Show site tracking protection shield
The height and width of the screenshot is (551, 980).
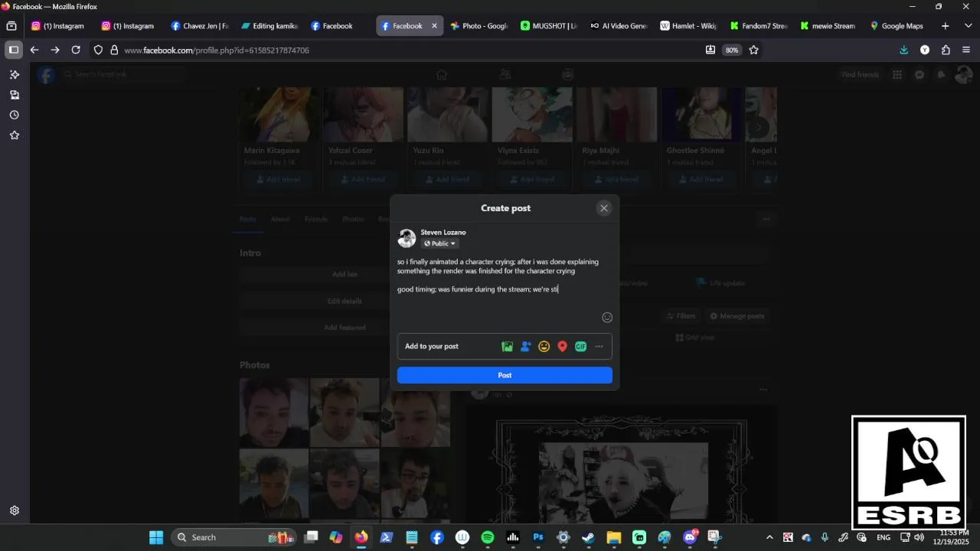(x=98, y=50)
